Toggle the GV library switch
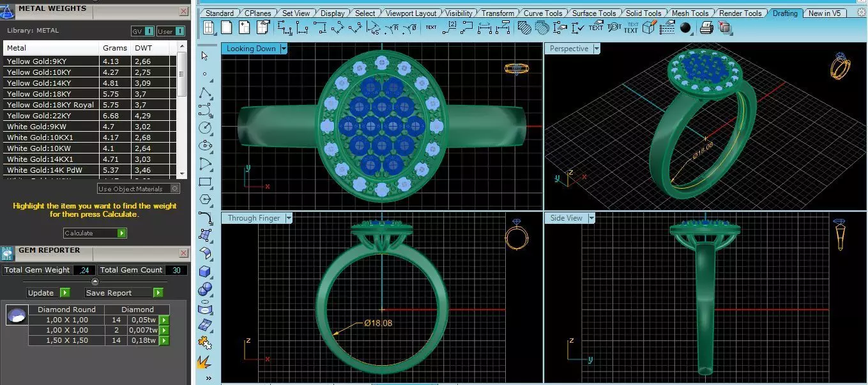 (143, 31)
